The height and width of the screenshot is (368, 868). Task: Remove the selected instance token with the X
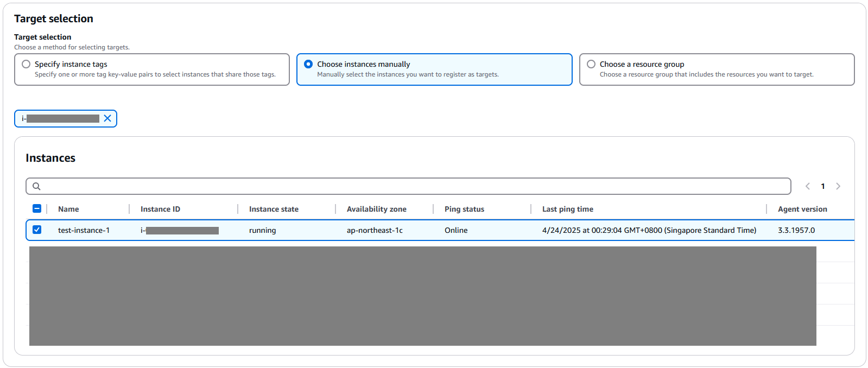[x=107, y=118]
